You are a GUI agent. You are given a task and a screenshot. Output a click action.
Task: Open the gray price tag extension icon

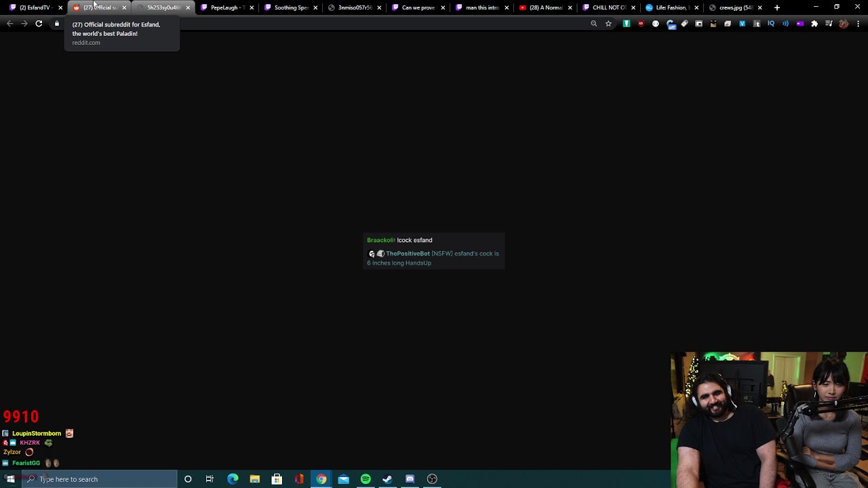coord(684,24)
